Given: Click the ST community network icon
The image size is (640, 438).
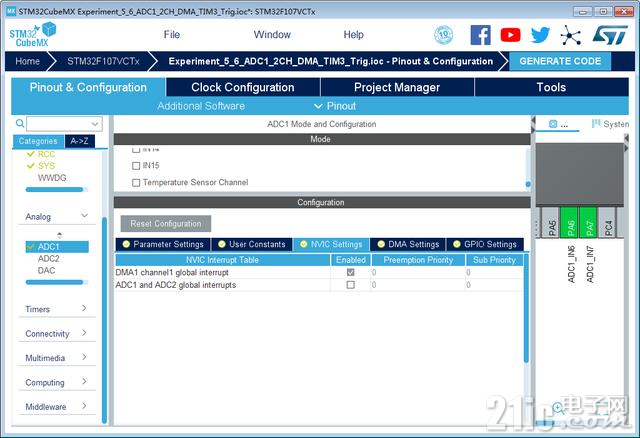Looking at the screenshot, I should click(x=571, y=35).
